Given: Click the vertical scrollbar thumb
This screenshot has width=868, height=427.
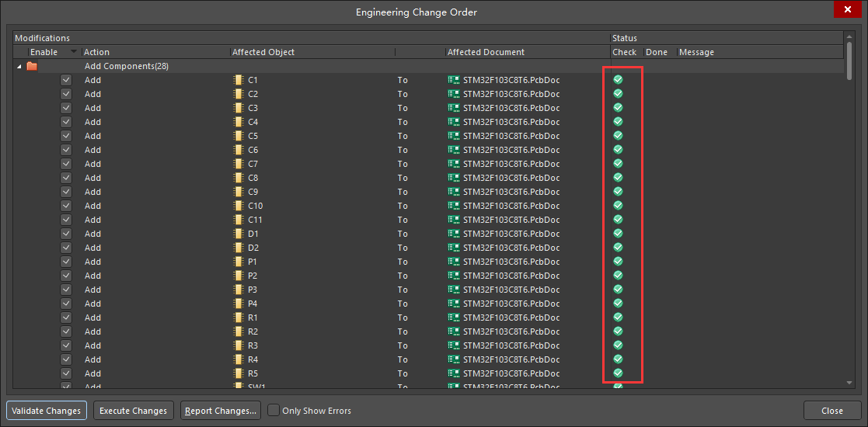Looking at the screenshot, I should click(x=849, y=61).
